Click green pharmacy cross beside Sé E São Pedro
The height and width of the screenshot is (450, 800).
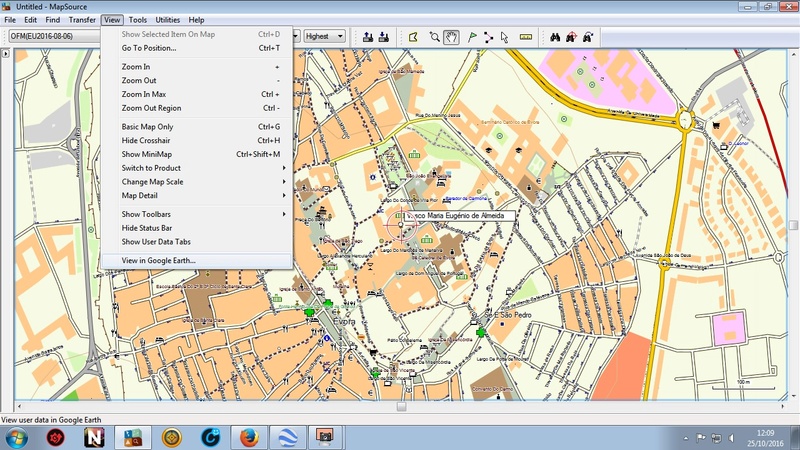pyautogui.click(x=480, y=332)
